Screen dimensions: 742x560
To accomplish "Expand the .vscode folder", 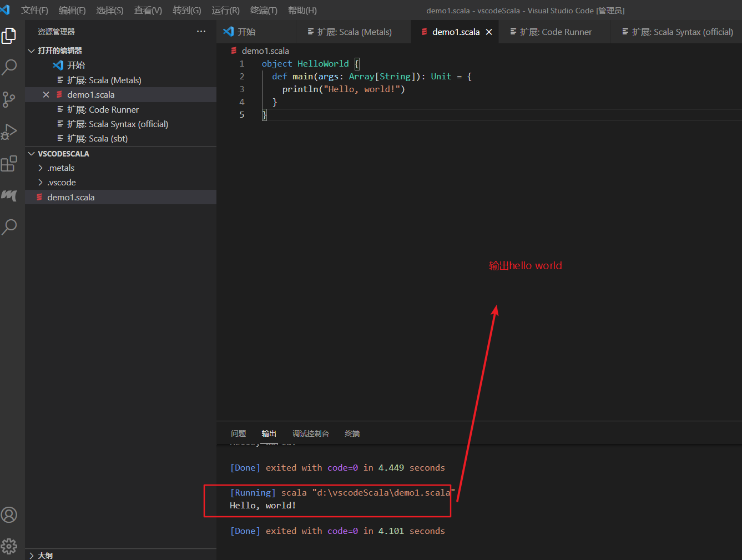I will tap(39, 182).
